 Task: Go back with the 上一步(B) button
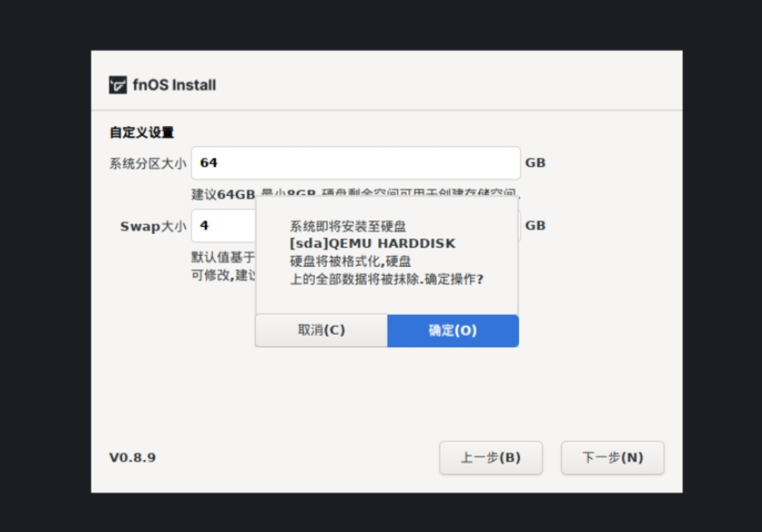[491, 457]
